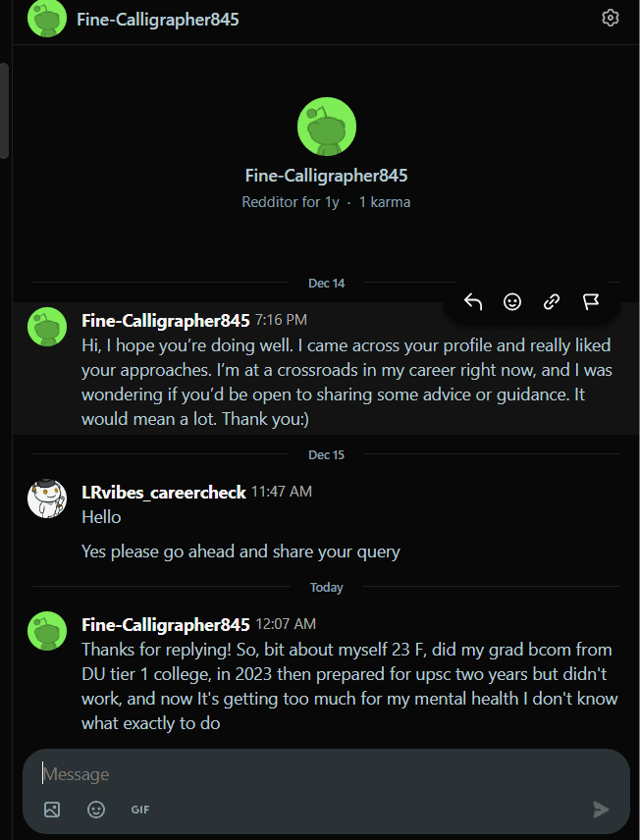Click the small header avatar
640x840 pixels.
click(x=46, y=19)
